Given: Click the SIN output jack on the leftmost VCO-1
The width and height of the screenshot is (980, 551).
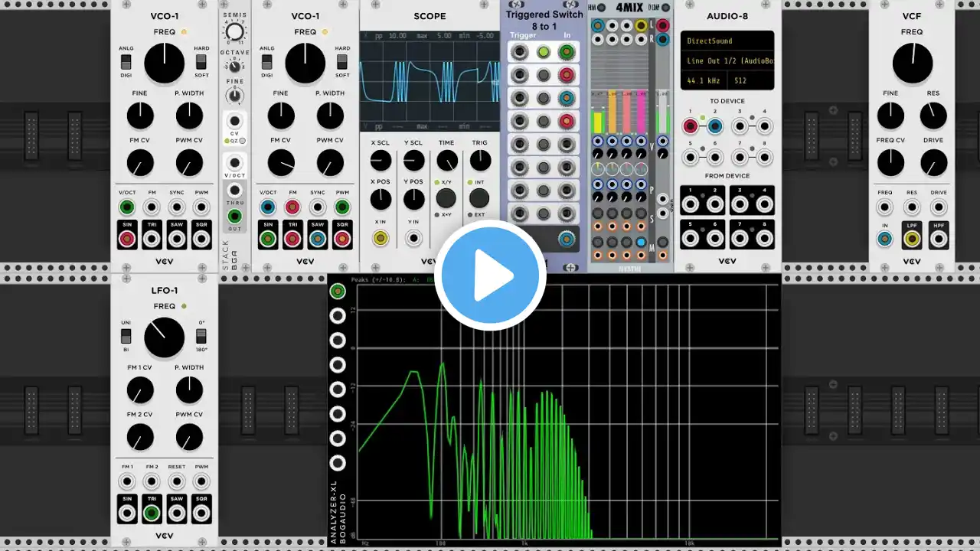Looking at the screenshot, I should coord(127,239).
